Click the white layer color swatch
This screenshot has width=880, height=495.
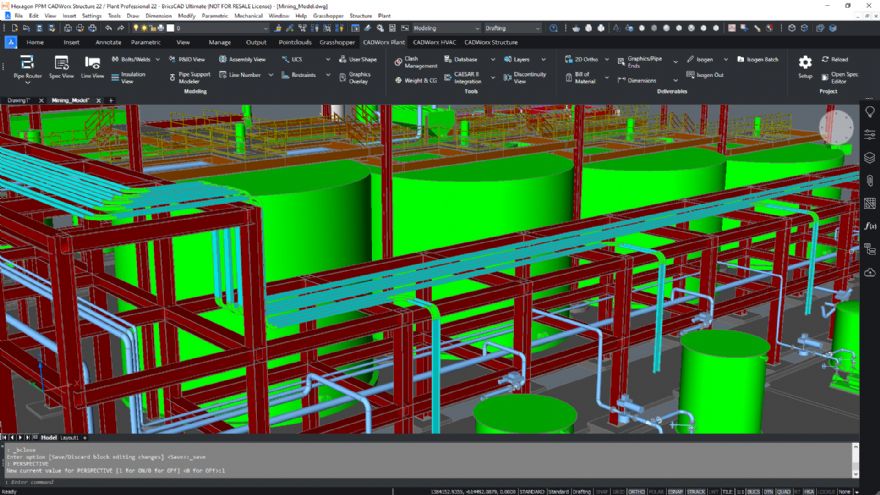(x=171, y=28)
